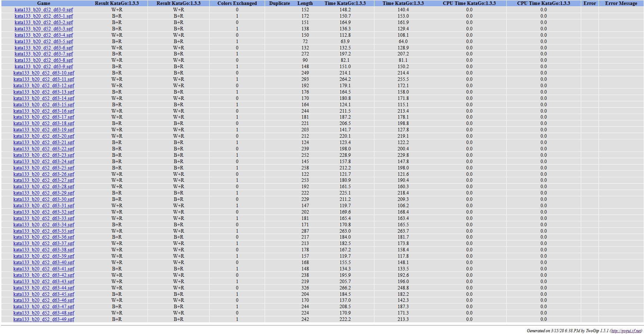
Task: Click the Game column header
Action: [44, 4]
